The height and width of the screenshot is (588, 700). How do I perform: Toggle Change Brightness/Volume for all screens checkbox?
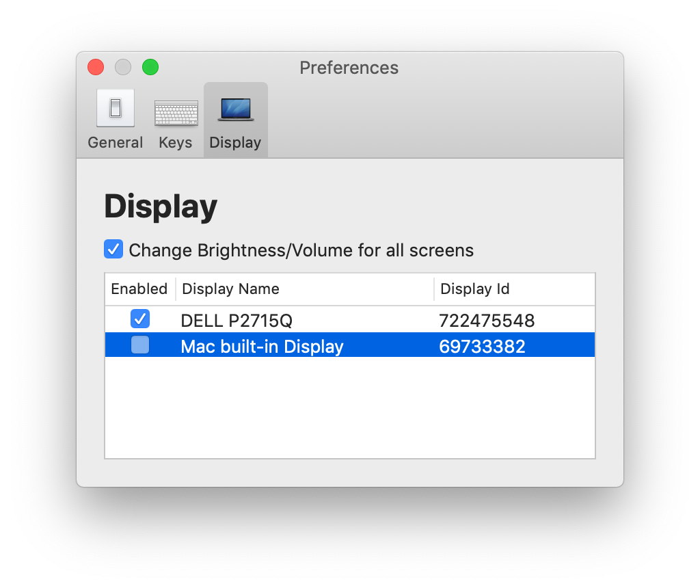[x=113, y=249]
